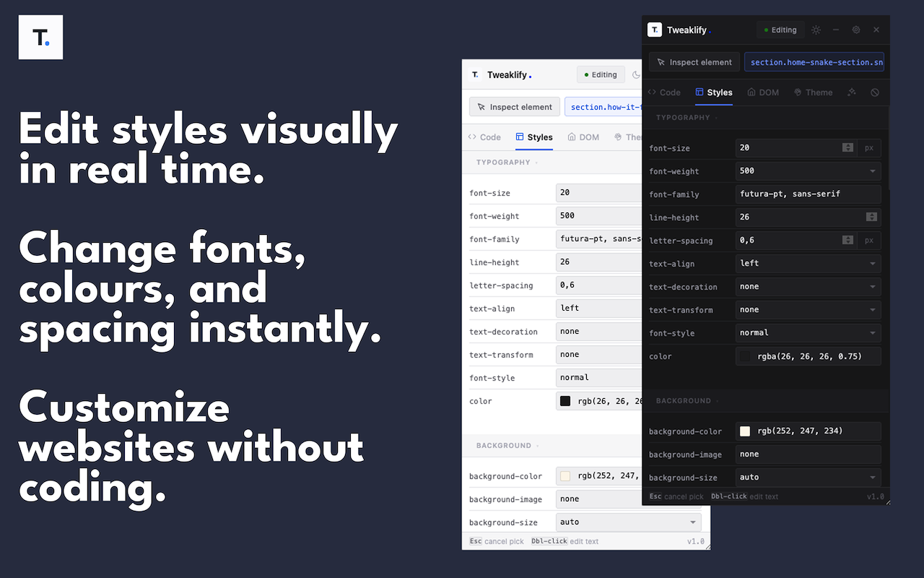Screen dimensions: 924x578
Task: Close the dark Tweaklify panel
Action: click(x=876, y=30)
